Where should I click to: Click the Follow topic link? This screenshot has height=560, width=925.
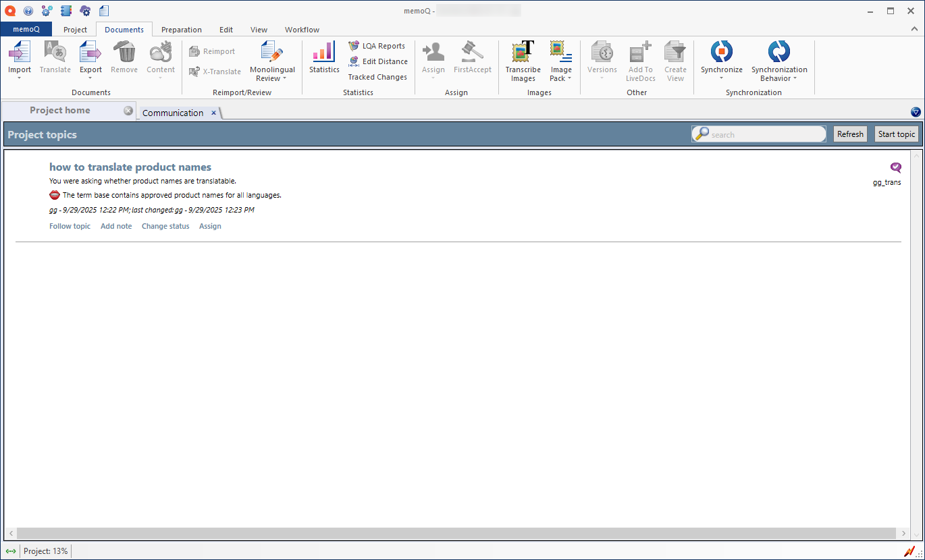point(70,226)
